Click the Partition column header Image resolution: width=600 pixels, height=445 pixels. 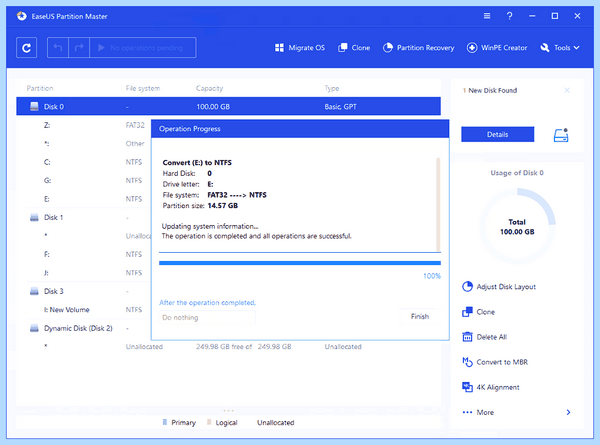[40, 88]
